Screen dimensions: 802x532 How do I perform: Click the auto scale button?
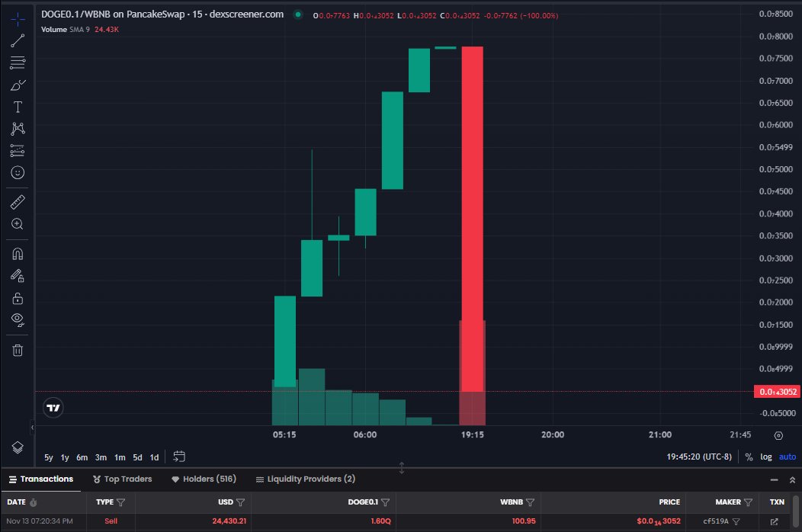787,457
